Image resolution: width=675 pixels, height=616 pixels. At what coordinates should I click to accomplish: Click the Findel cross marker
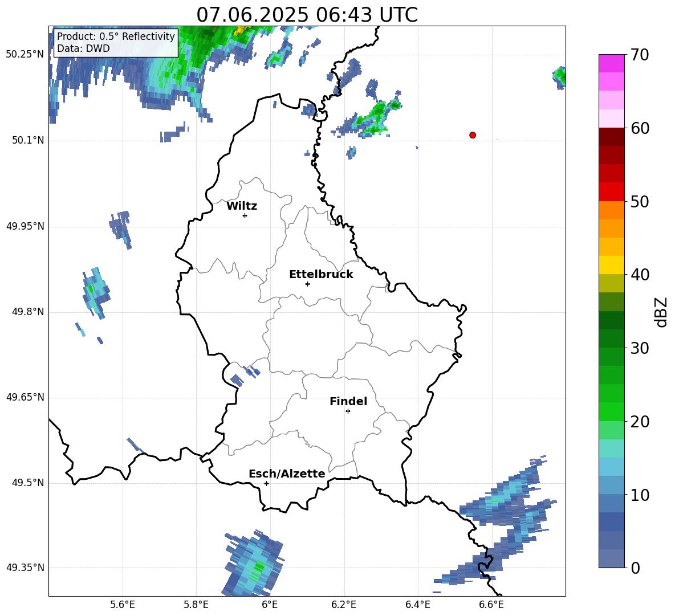[348, 411]
